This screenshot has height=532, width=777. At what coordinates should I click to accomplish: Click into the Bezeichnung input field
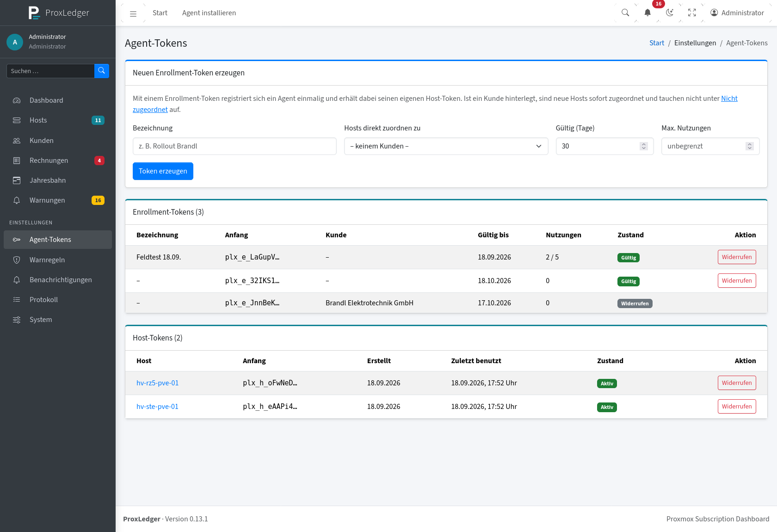pyautogui.click(x=234, y=146)
